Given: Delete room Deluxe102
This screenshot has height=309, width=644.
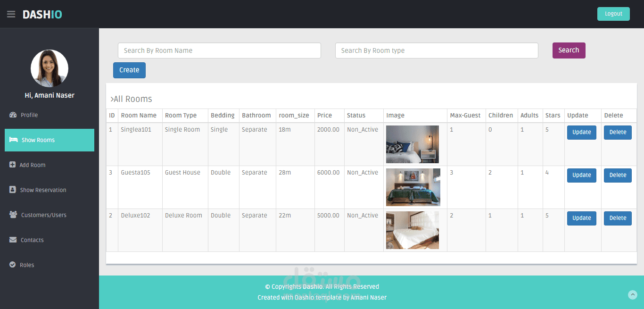Looking at the screenshot, I should pyautogui.click(x=618, y=218).
